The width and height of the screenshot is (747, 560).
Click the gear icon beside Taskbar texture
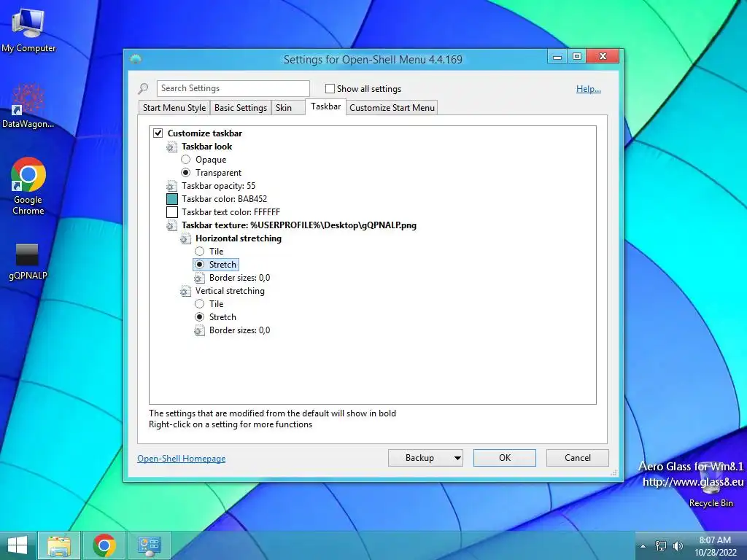coord(171,226)
